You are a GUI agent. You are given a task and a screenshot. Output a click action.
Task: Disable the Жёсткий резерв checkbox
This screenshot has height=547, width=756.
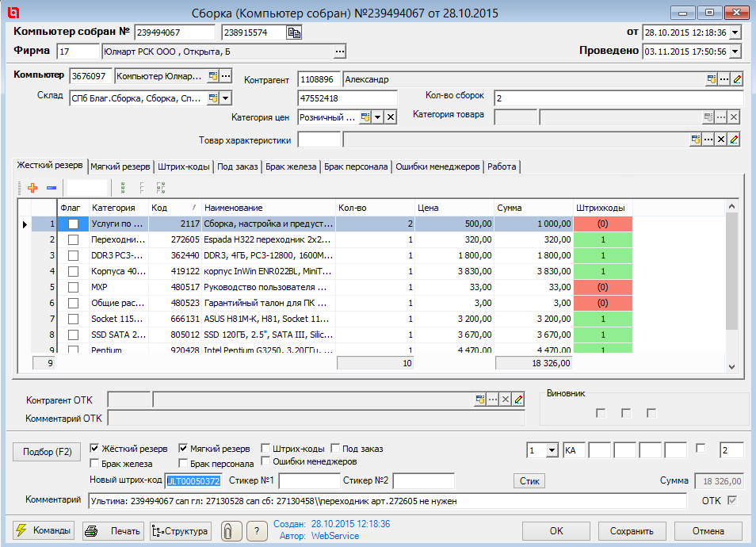pyautogui.click(x=95, y=449)
